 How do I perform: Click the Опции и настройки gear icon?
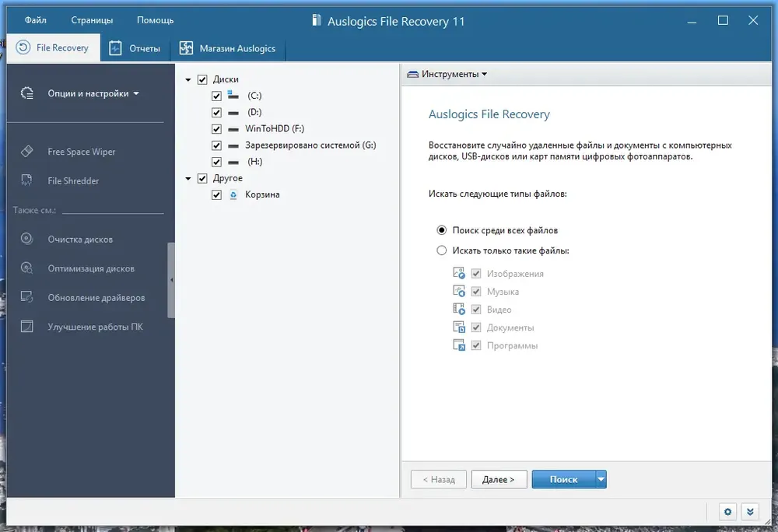coord(27,93)
